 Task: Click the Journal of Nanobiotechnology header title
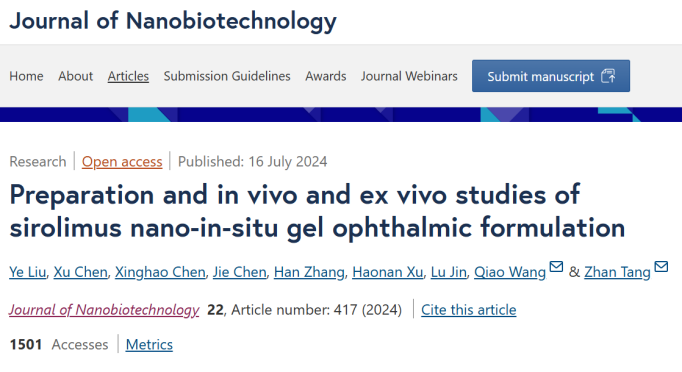click(x=173, y=21)
